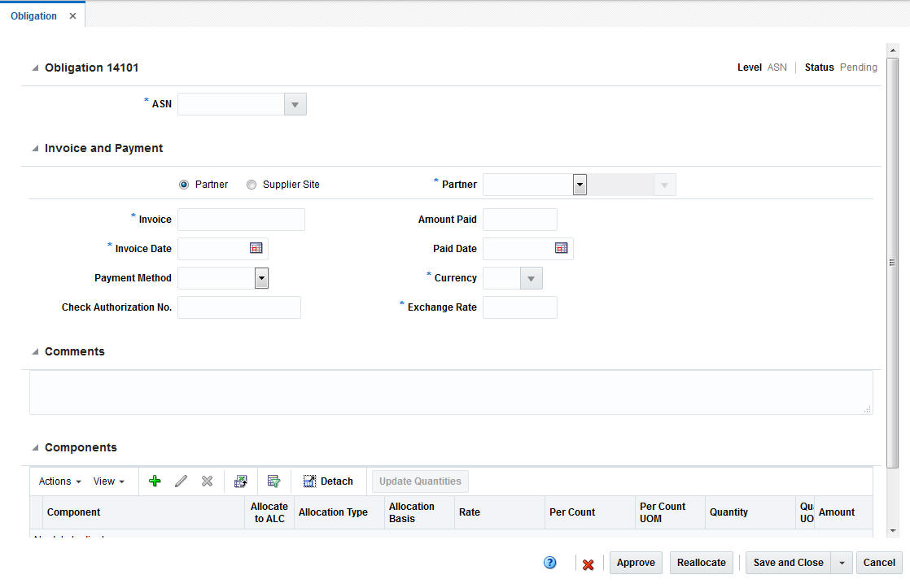Viewport: 910px width, 588px height.
Task: Select the Partner radio button
Action: (184, 185)
